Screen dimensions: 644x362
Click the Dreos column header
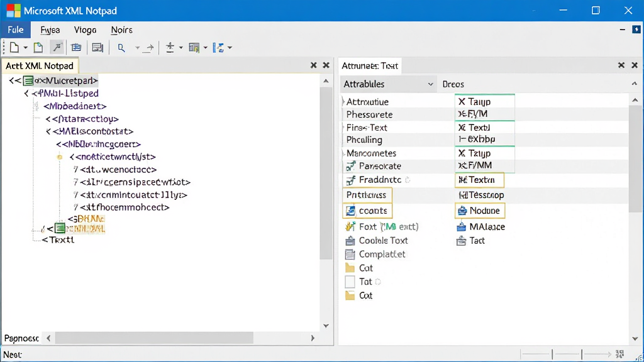tap(453, 84)
